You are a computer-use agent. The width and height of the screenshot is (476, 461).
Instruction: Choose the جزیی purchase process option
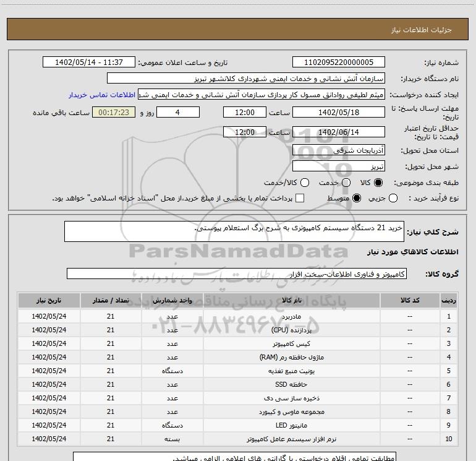point(393,198)
